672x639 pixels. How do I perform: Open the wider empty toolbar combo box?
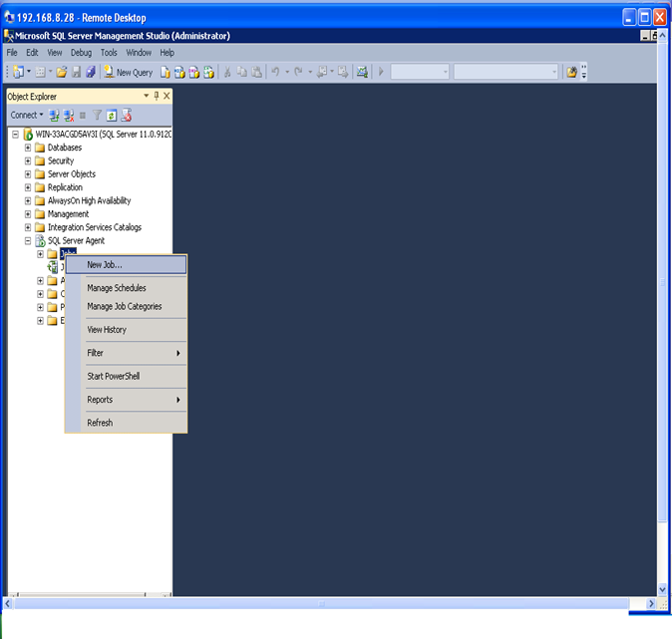point(505,72)
